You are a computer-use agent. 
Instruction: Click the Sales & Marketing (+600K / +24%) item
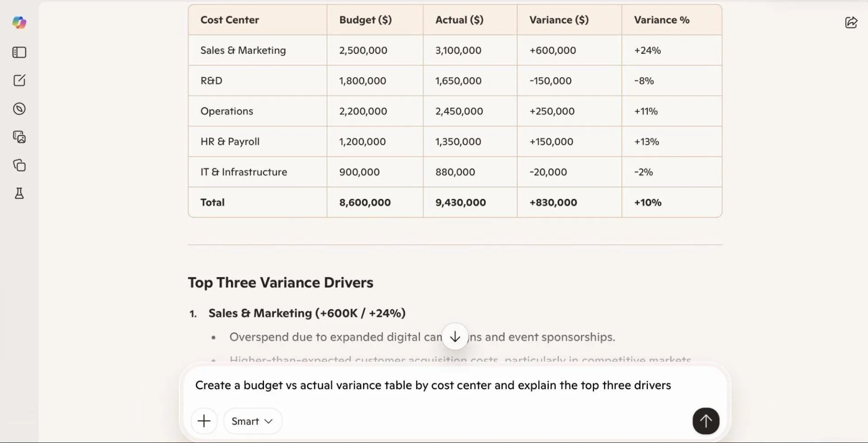pyautogui.click(x=307, y=313)
